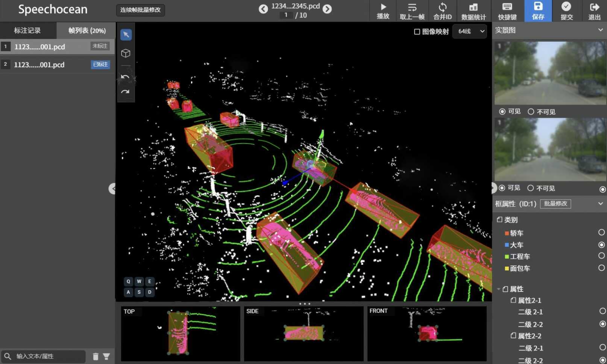
Task: Select the arrow pointer tool
Action: 126,35
